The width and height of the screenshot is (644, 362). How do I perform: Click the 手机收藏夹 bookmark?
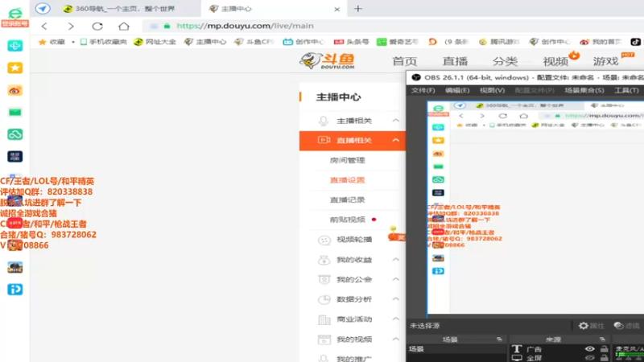coord(104,42)
